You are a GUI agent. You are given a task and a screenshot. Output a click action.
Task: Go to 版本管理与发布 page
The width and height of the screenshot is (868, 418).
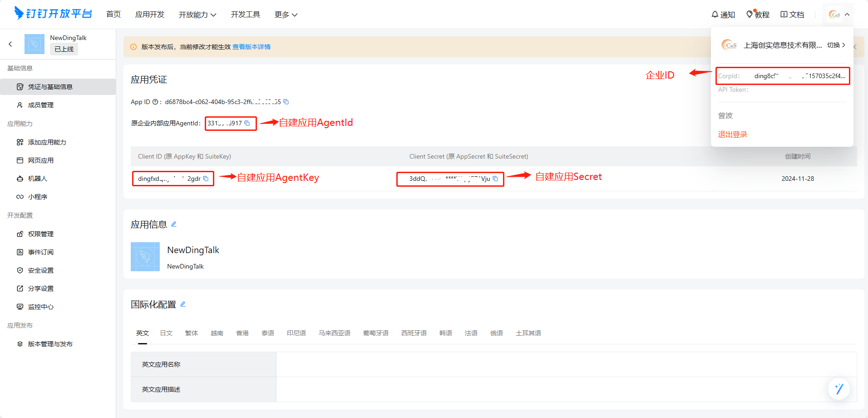tap(50, 344)
